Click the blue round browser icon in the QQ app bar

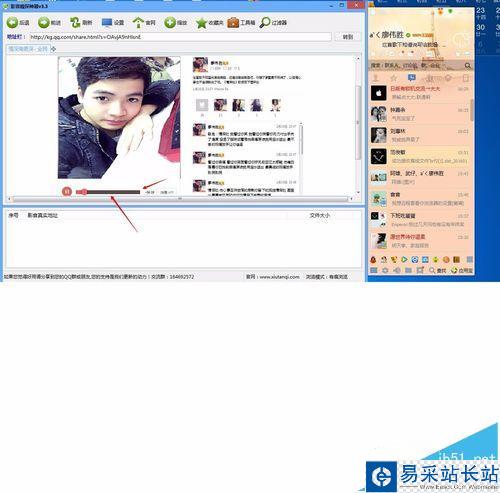(415, 259)
